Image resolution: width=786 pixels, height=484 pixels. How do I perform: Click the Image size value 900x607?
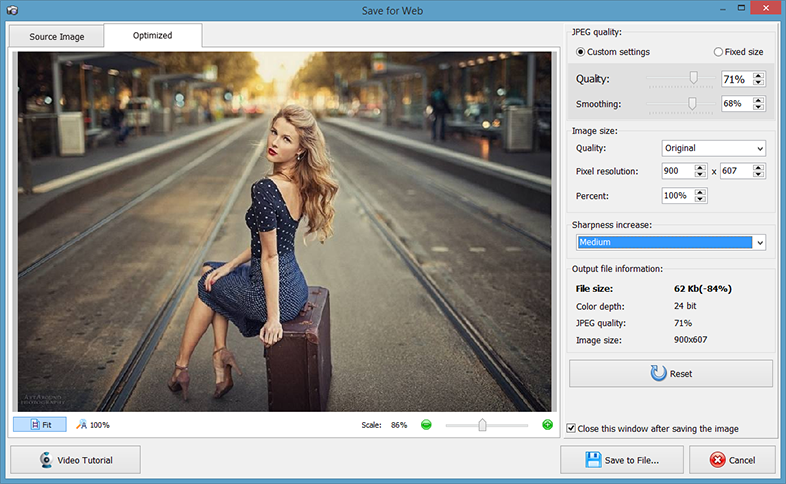tap(691, 340)
